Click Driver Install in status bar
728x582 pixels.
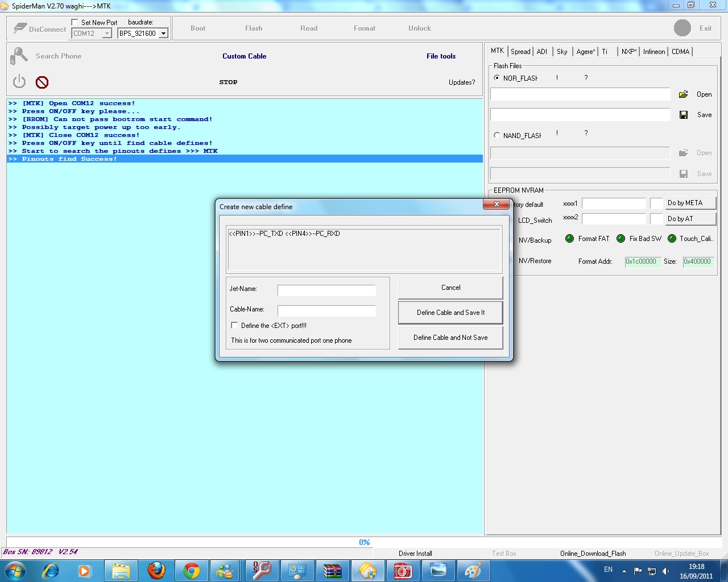point(415,554)
